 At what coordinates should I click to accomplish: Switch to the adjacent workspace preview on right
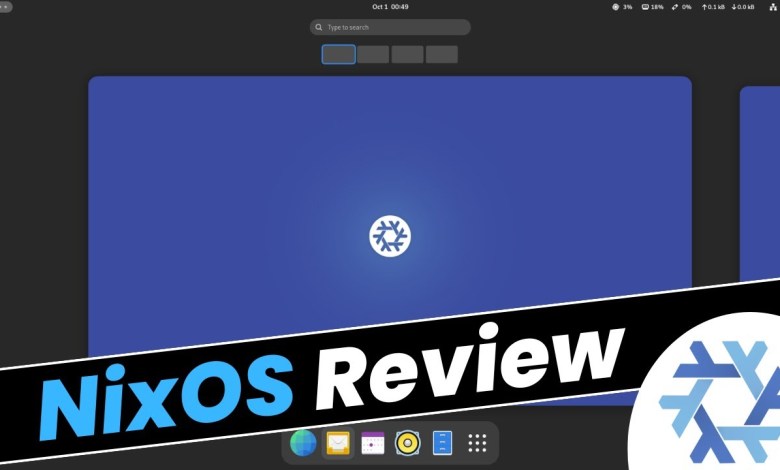click(760, 184)
